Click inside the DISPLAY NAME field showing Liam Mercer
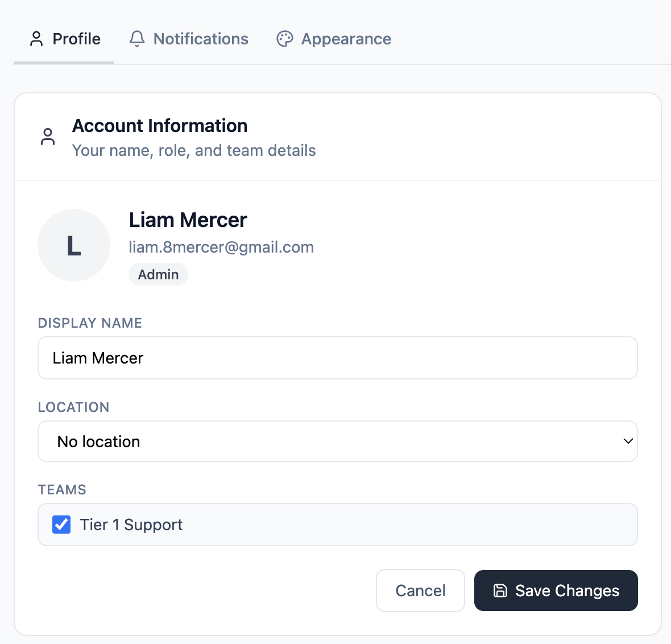The width and height of the screenshot is (671, 644). [x=337, y=358]
